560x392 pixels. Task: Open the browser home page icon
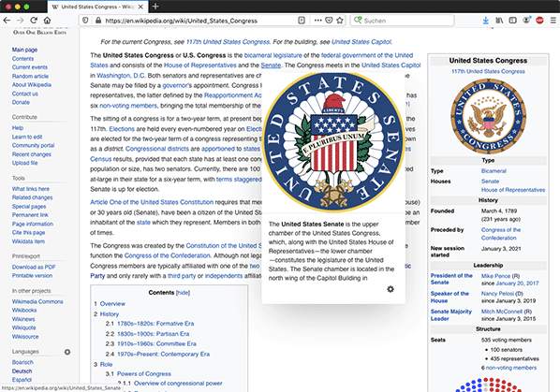(x=47, y=21)
